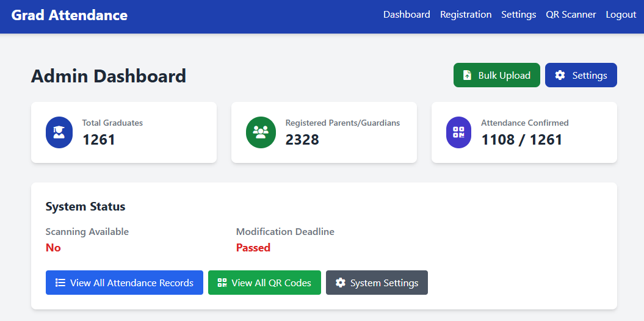
Task: Select the Scanning Available "No" status value
Action: [53, 248]
